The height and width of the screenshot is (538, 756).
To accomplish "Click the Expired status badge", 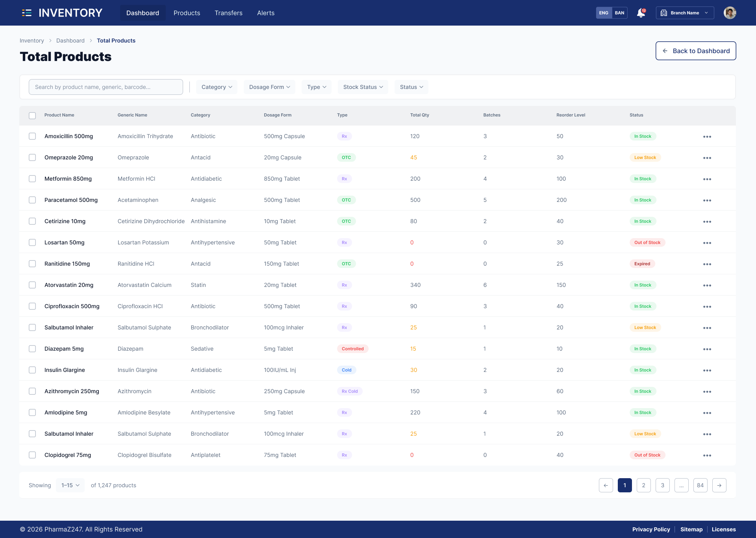I will tap(642, 264).
